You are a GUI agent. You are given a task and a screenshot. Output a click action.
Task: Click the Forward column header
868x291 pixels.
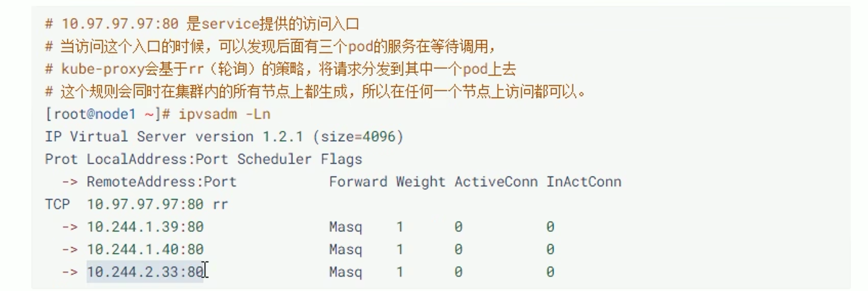click(358, 182)
